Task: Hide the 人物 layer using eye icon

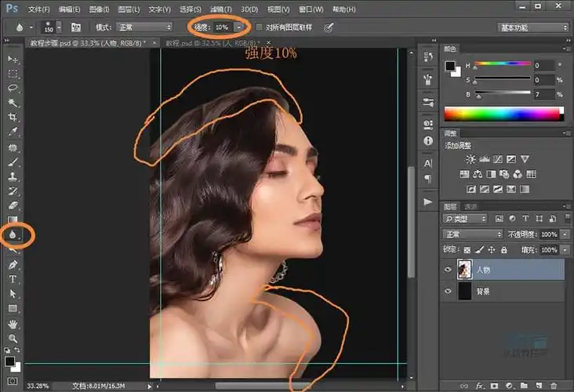Action: click(x=449, y=270)
